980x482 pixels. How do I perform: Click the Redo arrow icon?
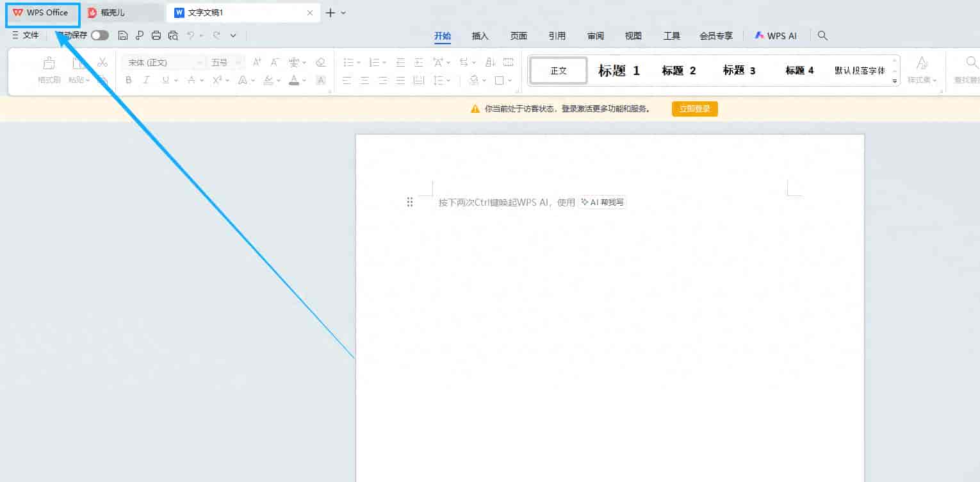(216, 36)
